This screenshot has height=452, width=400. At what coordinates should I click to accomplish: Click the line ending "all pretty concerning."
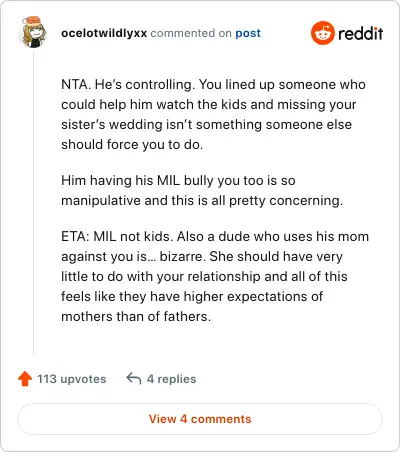[202, 200]
